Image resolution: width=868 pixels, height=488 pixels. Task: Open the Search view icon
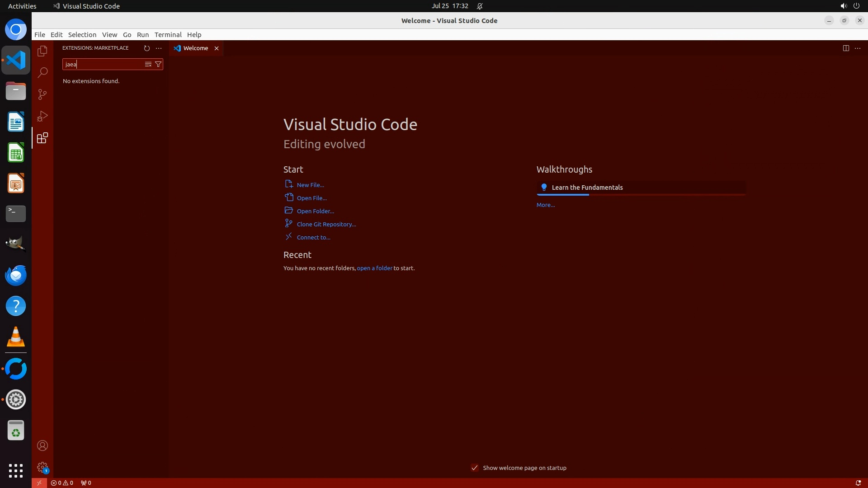[x=42, y=73]
